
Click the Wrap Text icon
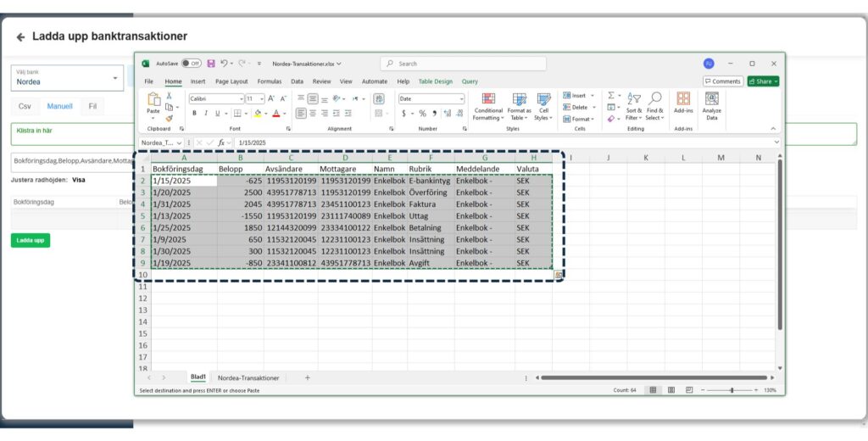(x=379, y=98)
